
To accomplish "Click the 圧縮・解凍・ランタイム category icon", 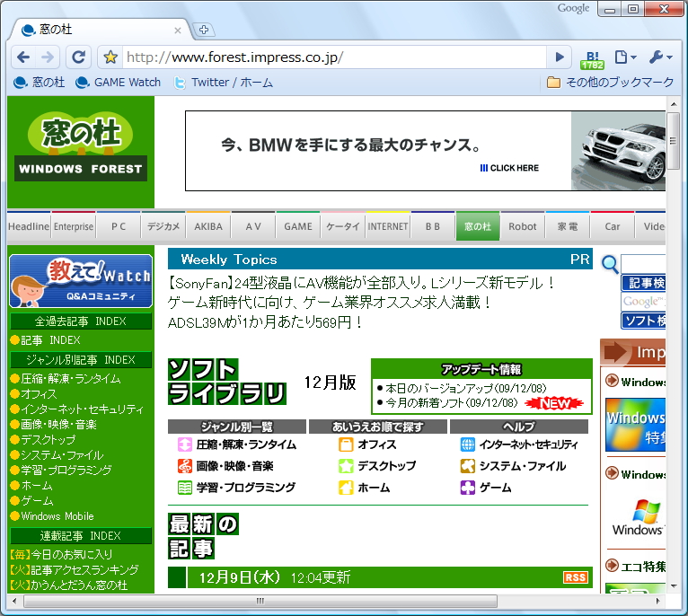I will tap(185, 444).
